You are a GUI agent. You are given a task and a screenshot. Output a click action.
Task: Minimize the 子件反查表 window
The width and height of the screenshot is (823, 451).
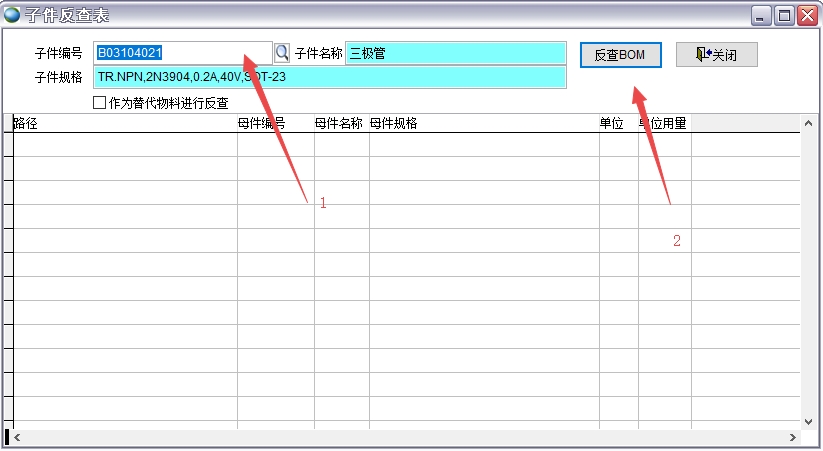pyautogui.click(x=762, y=15)
